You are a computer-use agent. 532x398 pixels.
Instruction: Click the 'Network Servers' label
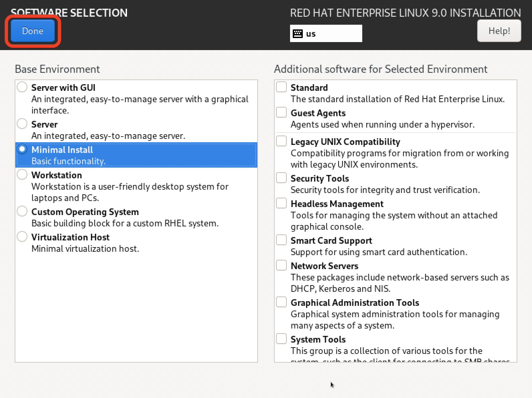pos(324,266)
